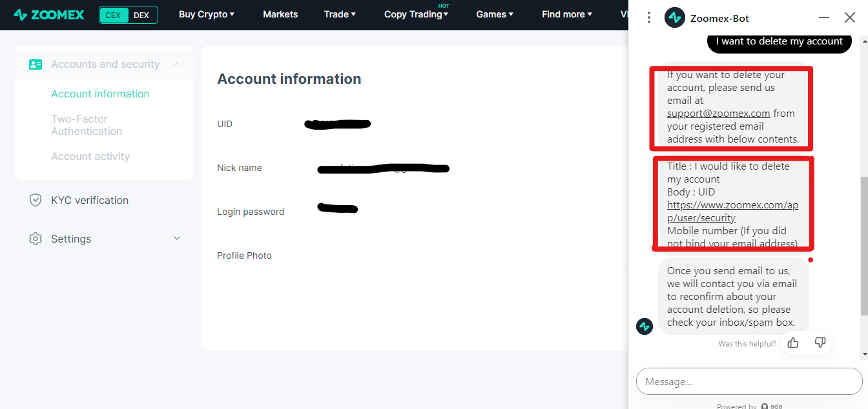Click the Message input field in chat
The height and width of the screenshot is (409, 868).
tap(749, 381)
